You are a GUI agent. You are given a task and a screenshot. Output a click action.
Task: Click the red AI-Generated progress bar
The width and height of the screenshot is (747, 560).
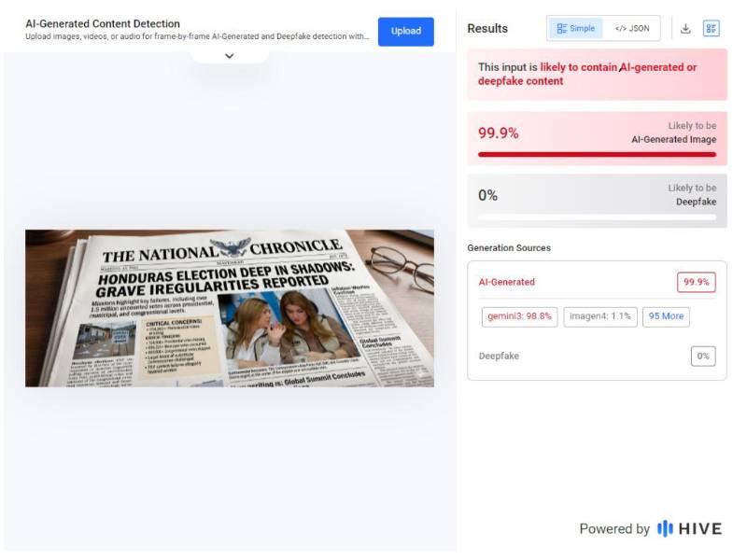tap(597, 154)
